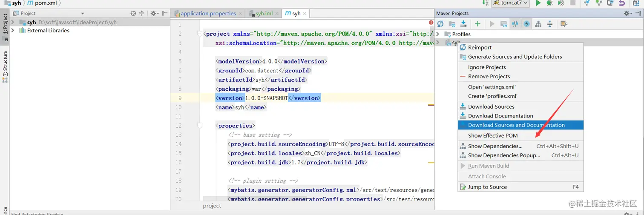Switch to syh.iml editor tab
This screenshot has height=215, width=644.
[264, 14]
